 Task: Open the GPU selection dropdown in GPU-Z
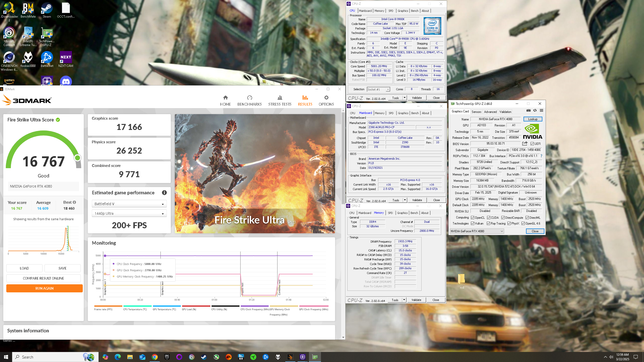click(x=477, y=231)
